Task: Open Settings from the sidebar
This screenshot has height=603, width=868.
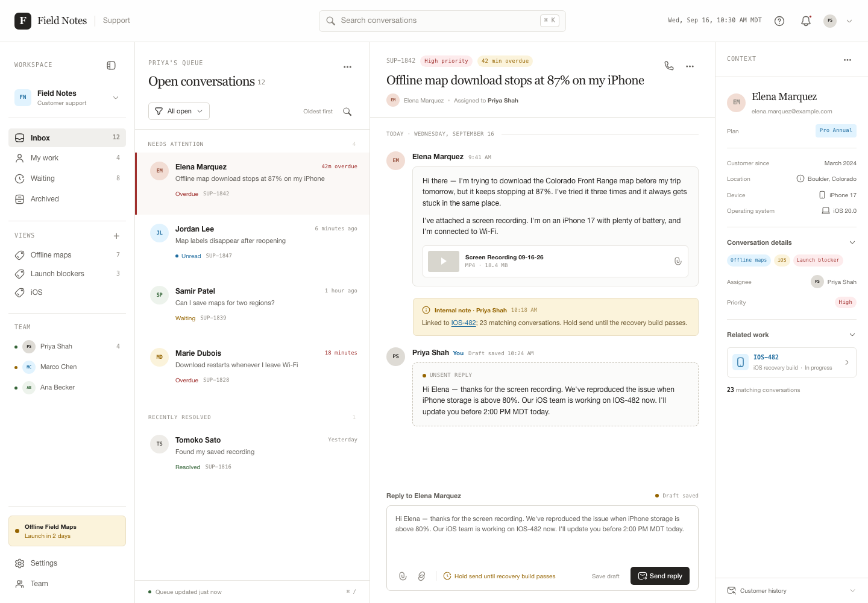Action: tap(67, 563)
